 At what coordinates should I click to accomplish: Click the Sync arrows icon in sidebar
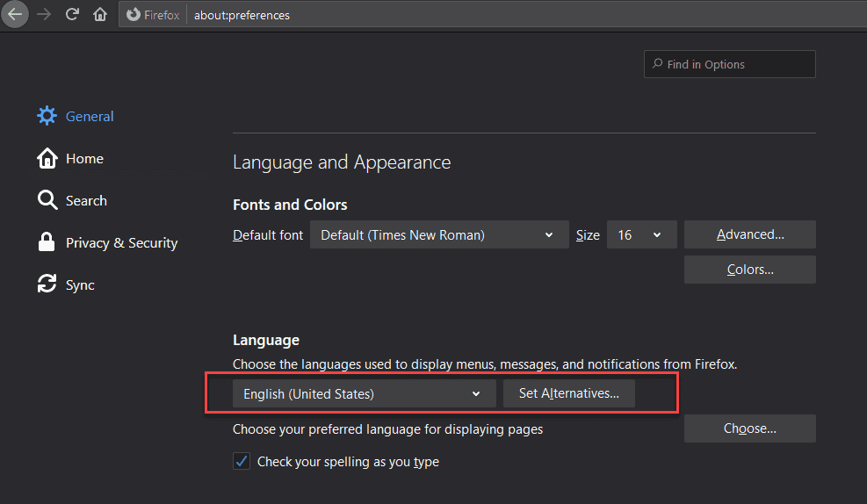pyautogui.click(x=47, y=284)
